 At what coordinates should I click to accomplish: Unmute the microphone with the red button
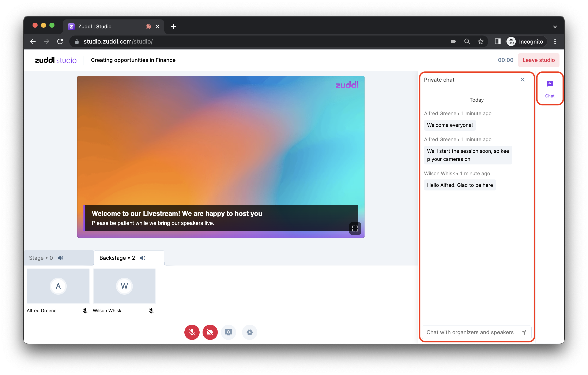(192, 332)
